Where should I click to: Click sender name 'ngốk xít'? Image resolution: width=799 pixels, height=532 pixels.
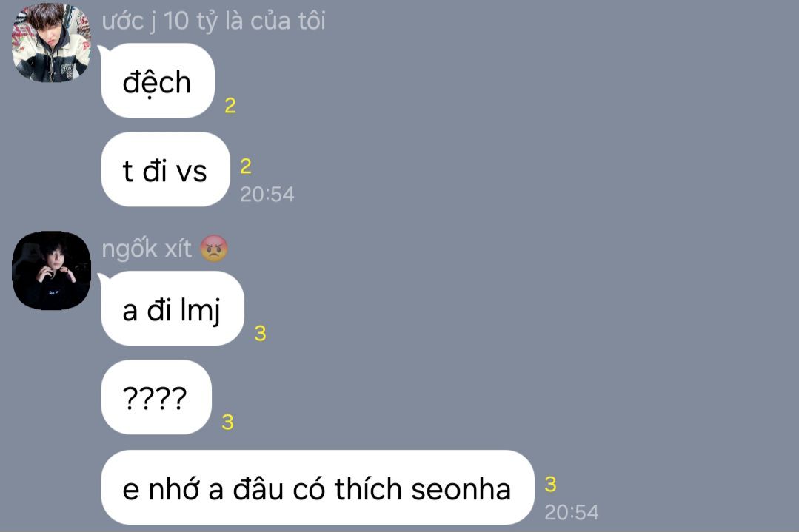pos(147,249)
